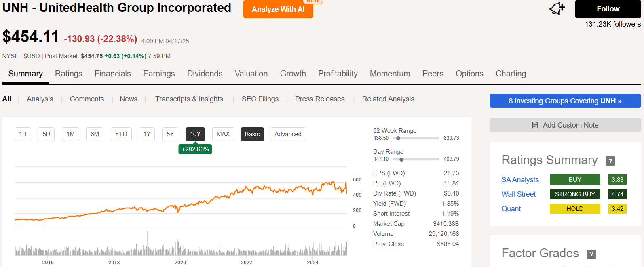Screen dimensions: 644x267
Task: Click the 3.83 SA Analysts score
Action: point(617,180)
